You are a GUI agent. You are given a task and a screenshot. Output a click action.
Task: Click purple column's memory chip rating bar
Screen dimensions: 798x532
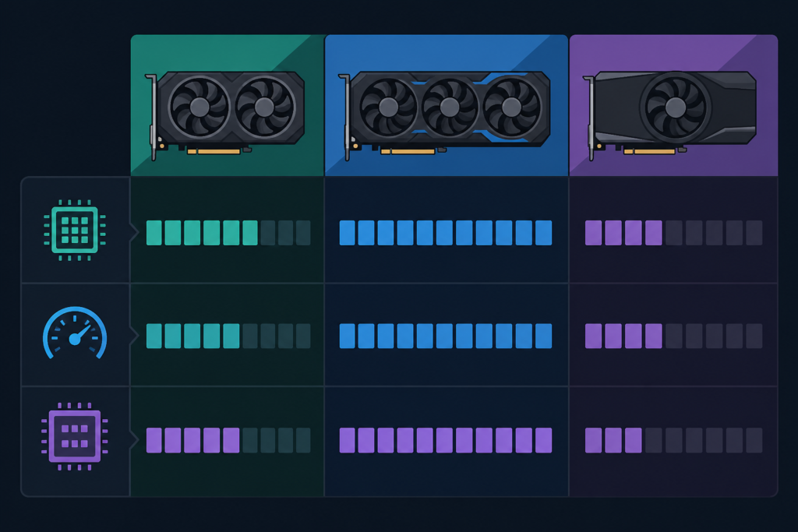(x=674, y=440)
